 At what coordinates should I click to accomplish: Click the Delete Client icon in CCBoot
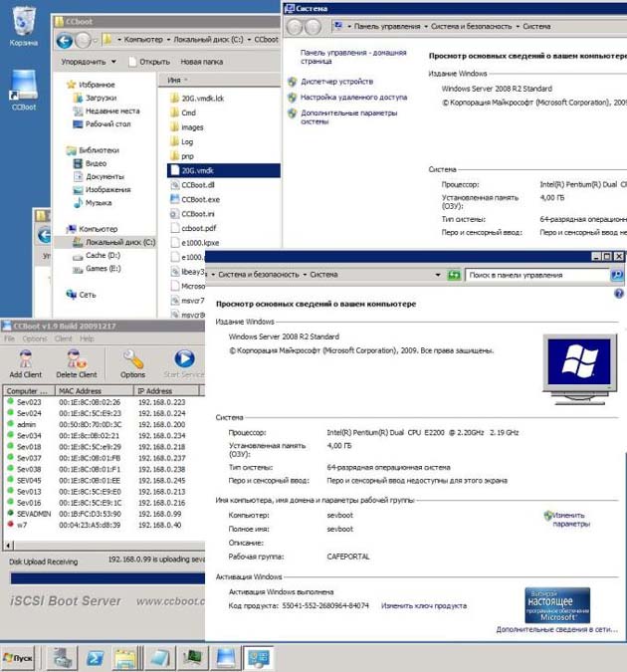click(77, 363)
